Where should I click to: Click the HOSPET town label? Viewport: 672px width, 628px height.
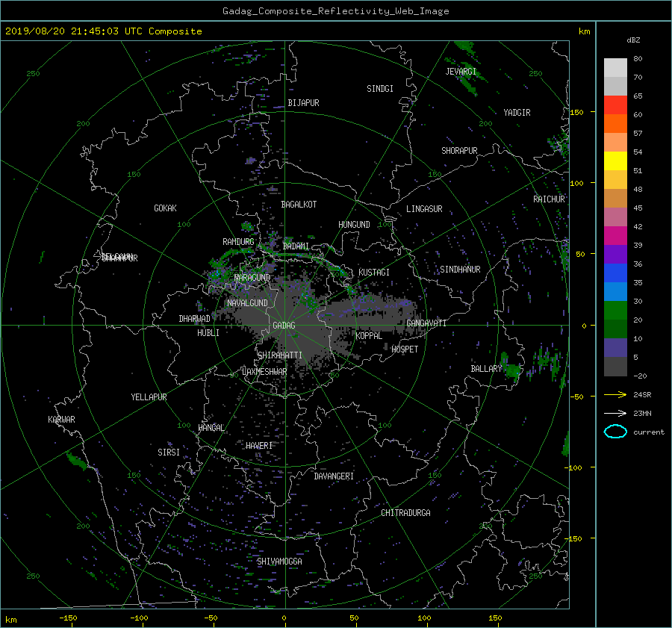405,349
